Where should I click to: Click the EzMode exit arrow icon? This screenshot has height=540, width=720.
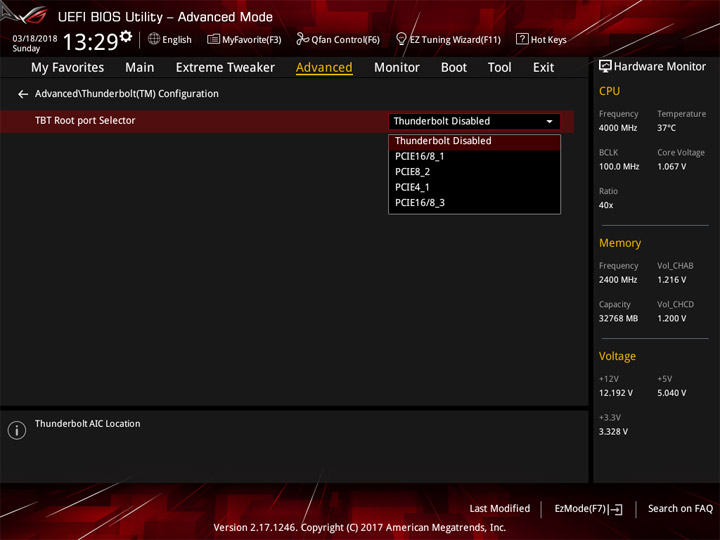[616, 509]
